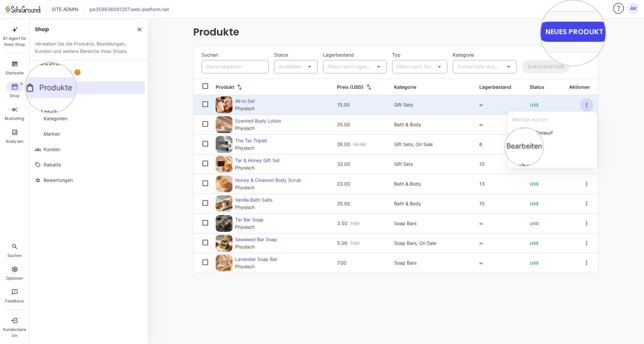Check the Lavender Soap Bar checkbox

tap(205, 262)
